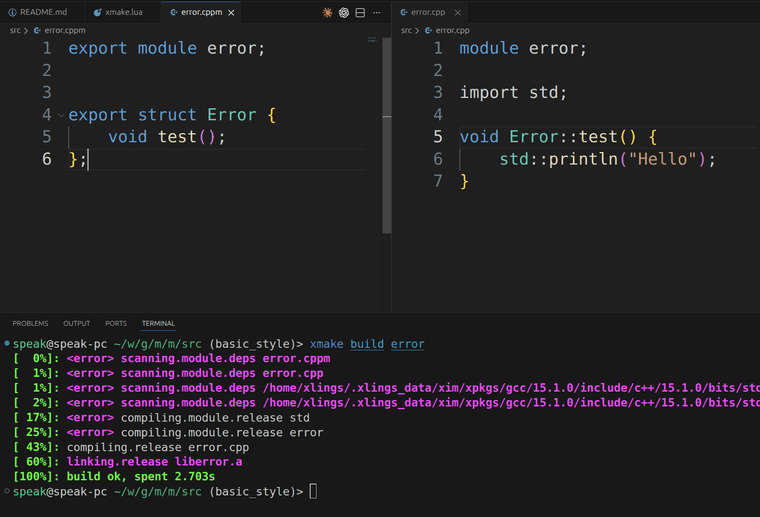Screen dimensions: 760x517
Task: Click the xmake.lua tab file icon
Action: [x=97, y=12]
